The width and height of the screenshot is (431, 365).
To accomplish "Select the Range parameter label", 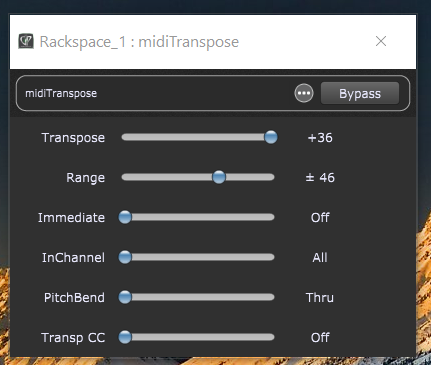I will 85,178.
